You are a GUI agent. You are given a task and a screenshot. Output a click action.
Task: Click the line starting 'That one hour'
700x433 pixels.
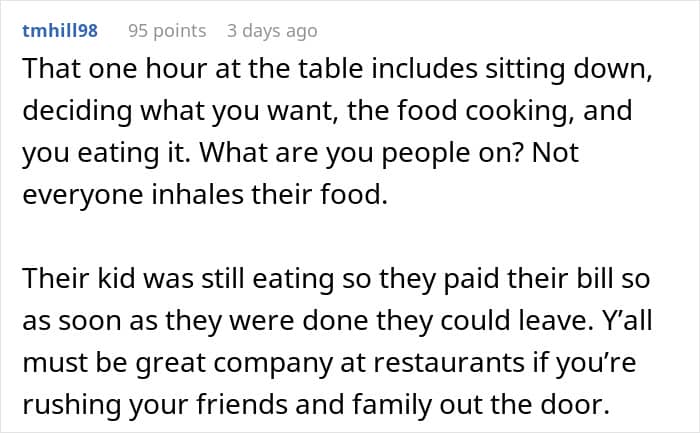click(x=337, y=70)
